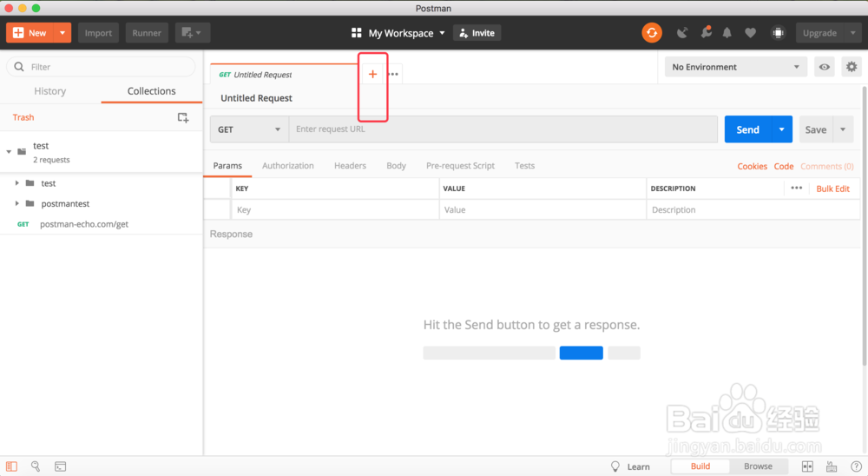Open the GET method dropdown
The height and width of the screenshot is (476, 868).
(249, 129)
